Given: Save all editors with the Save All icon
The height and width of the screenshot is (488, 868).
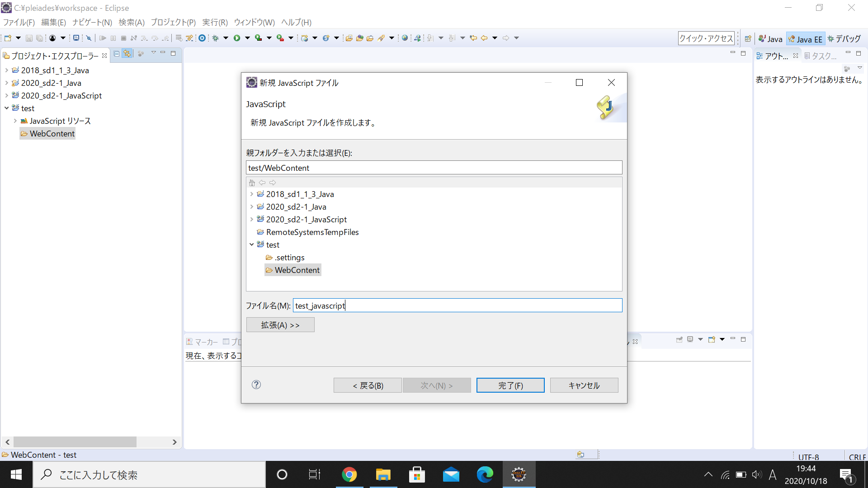Looking at the screenshot, I should coord(40,38).
